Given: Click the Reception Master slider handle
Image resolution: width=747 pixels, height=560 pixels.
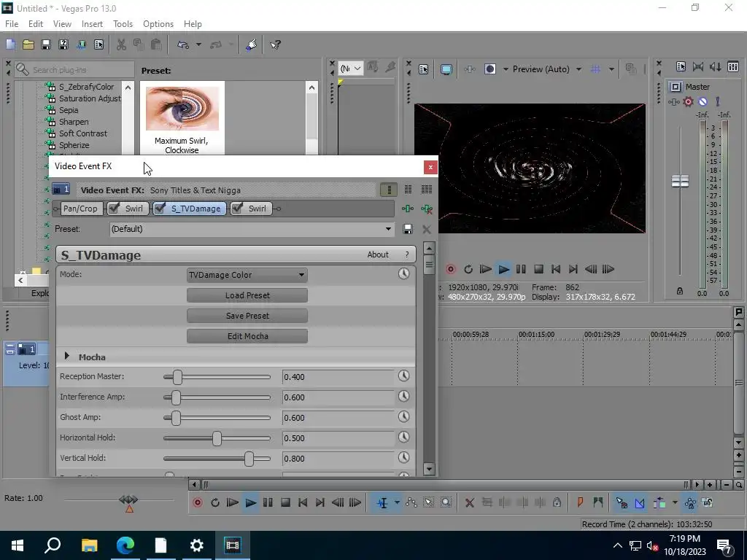Looking at the screenshot, I should tap(177, 377).
